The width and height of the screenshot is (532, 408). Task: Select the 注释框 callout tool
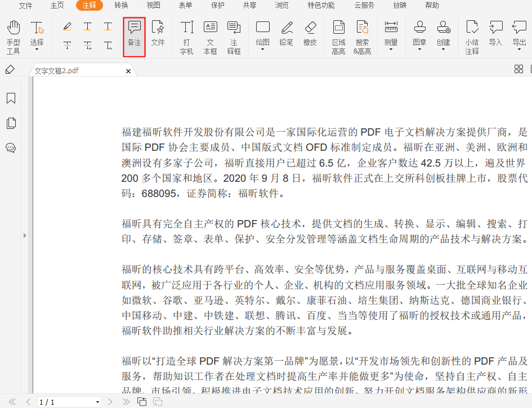tap(234, 37)
